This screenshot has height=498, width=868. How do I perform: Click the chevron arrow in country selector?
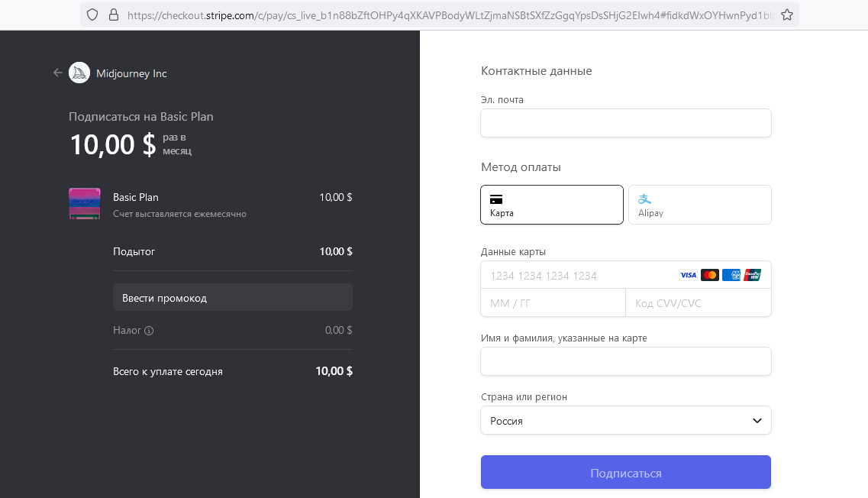757,421
